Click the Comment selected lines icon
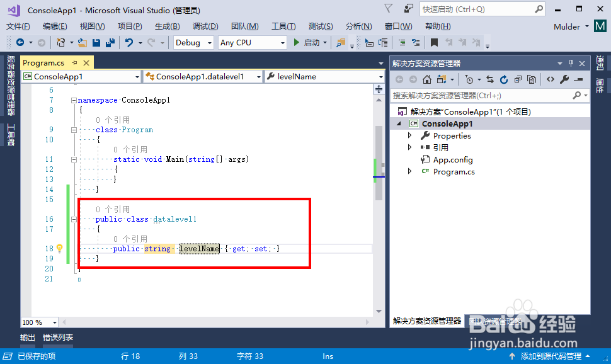 402,42
